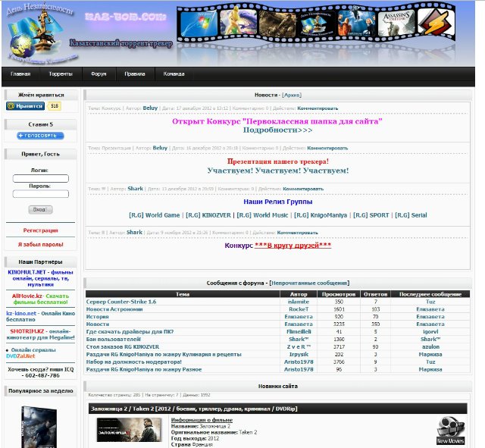This screenshot has height=448, width=485.
Task: Open forum topic 'Сервер Counter-Strike 1.6'
Action: click(x=121, y=302)
